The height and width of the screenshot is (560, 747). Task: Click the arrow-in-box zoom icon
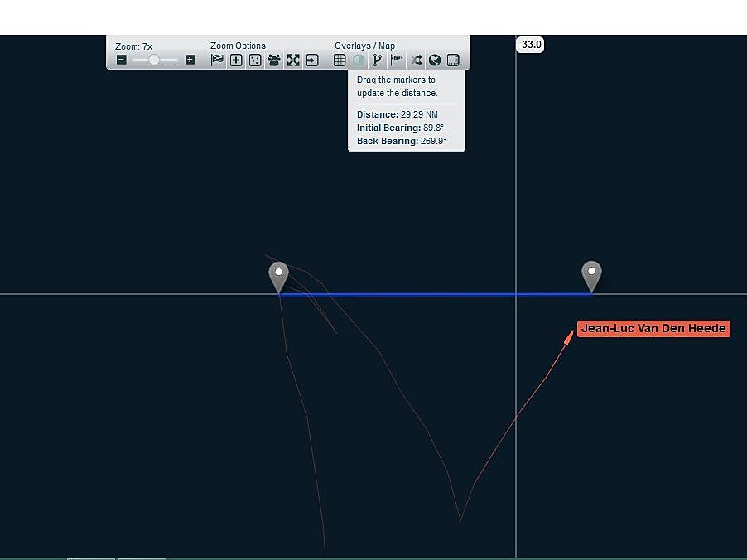click(312, 60)
